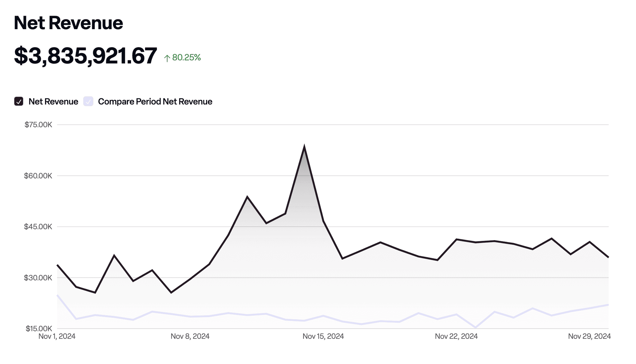The height and width of the screenshot is (364, 636).
Task: Click the Nov 29, 2024 axis label
Action: point(589,336)
